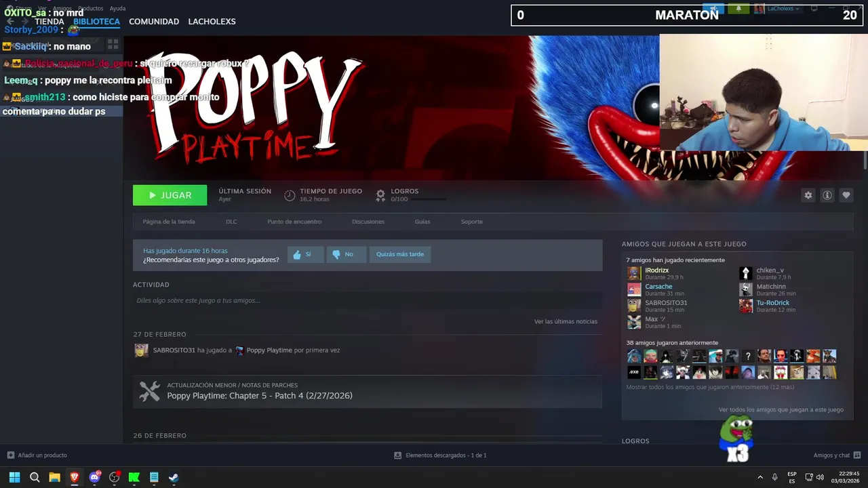The image size is (868, 488).
Task: Open DLC tab for the game
Action: pos(231,222)
